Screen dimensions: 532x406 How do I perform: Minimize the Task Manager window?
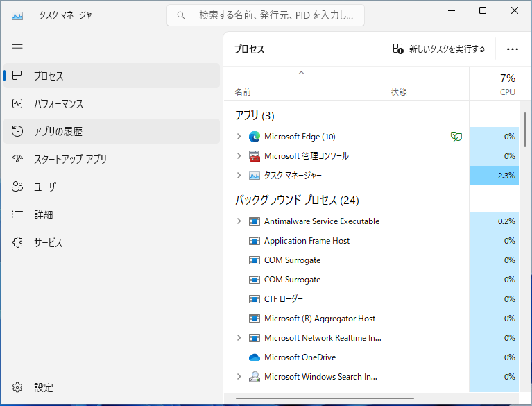coord(452,11)
